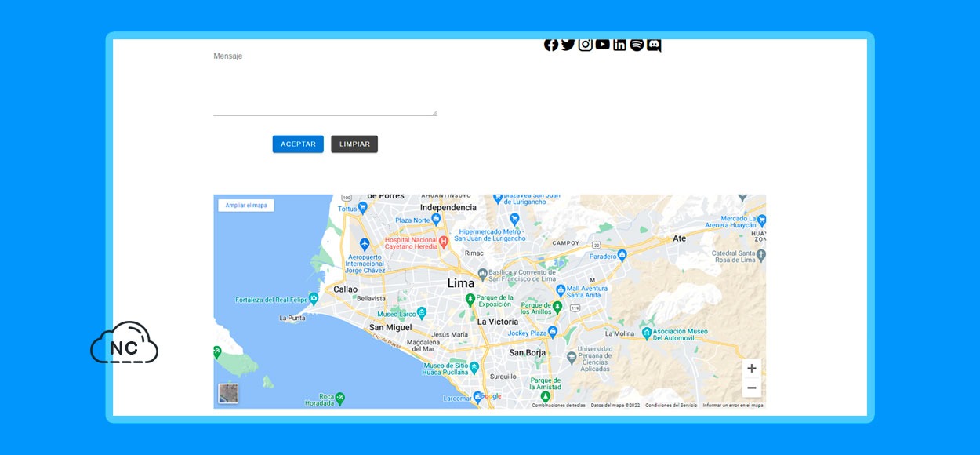Select the Mall Aventura Santa Anita marker
Image resolution: width=980 pixels, height=455 pixels.
(x=560, y=290)
